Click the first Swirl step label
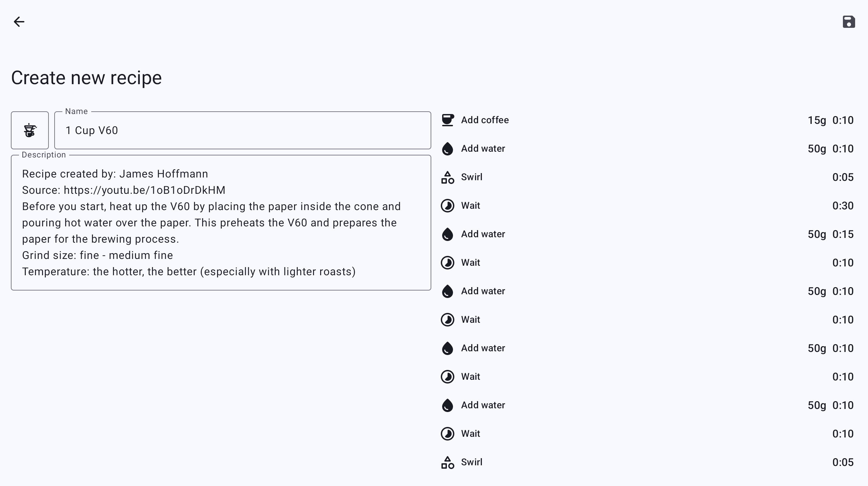The image size is (868, 486). coord(472,177)
